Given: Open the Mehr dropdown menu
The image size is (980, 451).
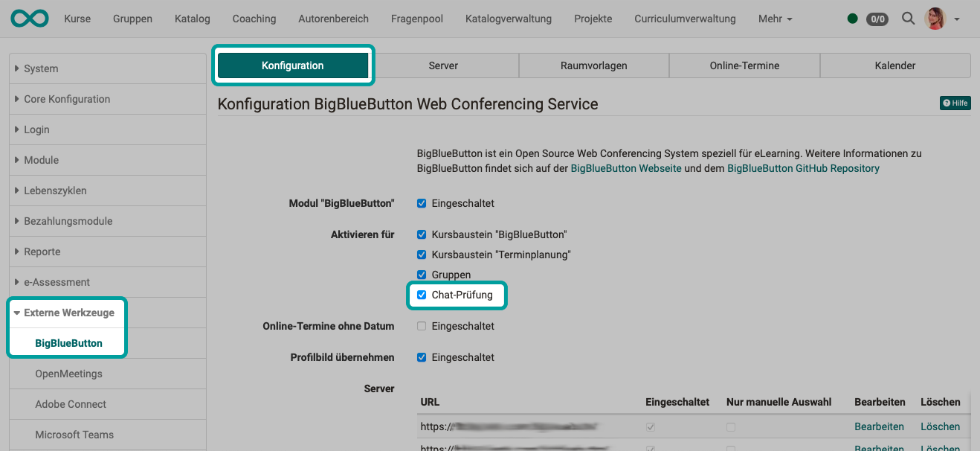Looking at the screenshot, I should (775, 19).
